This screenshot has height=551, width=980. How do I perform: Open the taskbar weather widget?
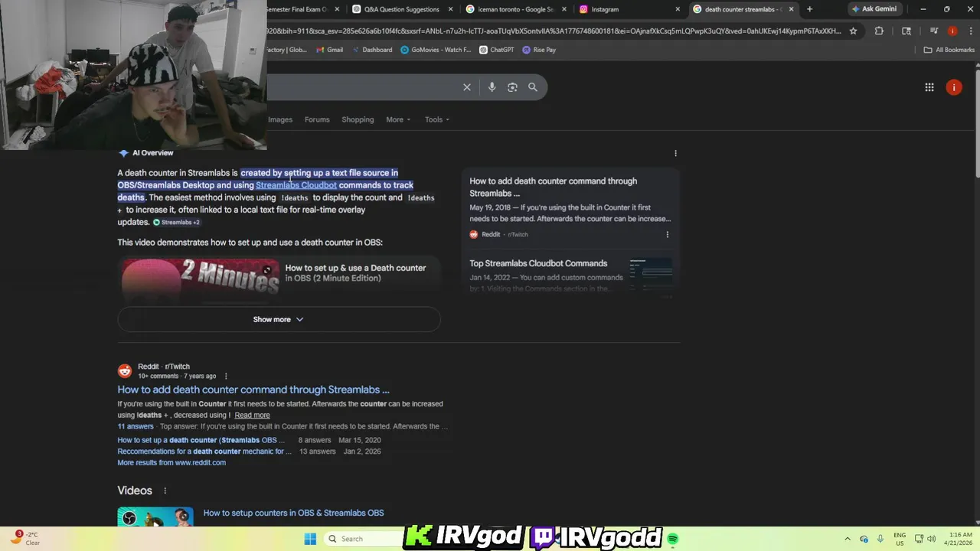[x=24, y=539]
